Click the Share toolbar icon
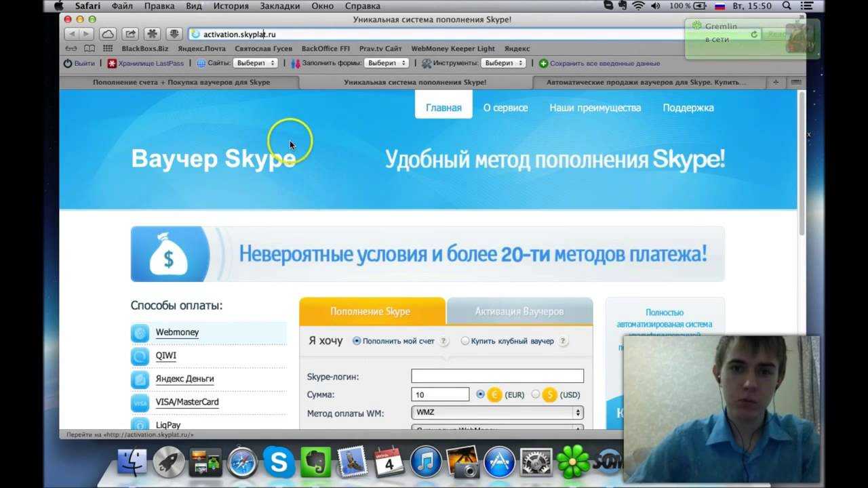868x488 pixels. pos(131,34)
